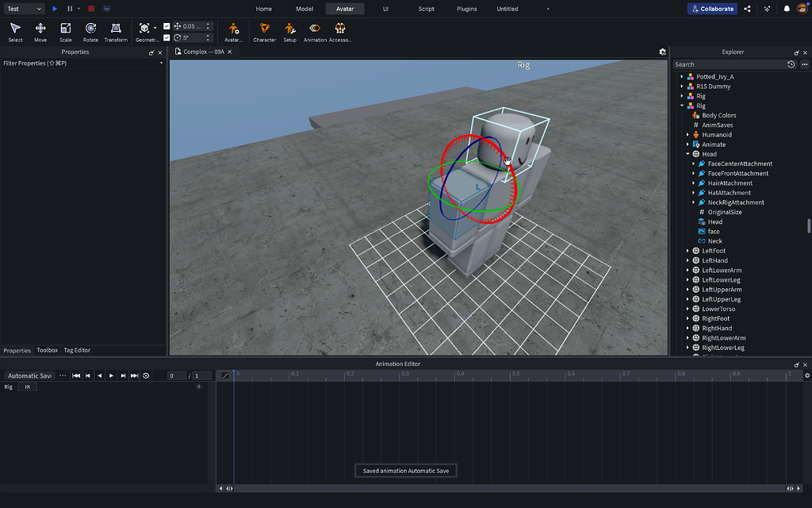Pop out the Properties panel
This screenshot has height=508, width=812.
pyautogui.click(x=151, y=52)
